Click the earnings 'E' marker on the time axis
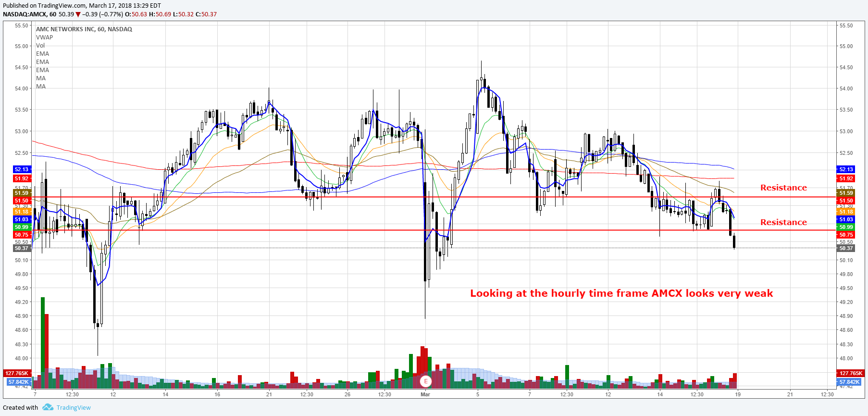This screenshot has width=868, height=416. point(425,381)
